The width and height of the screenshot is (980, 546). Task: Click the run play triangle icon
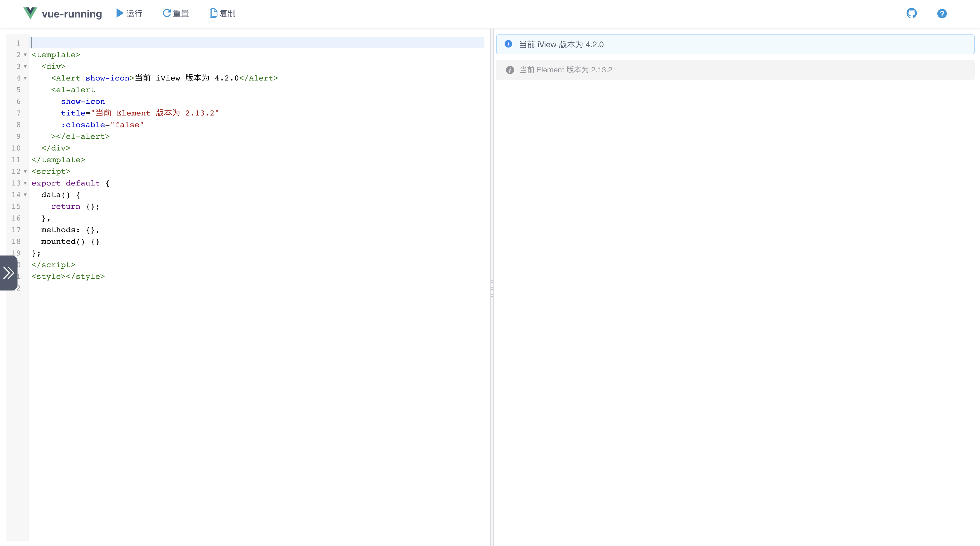click(119, 13)
